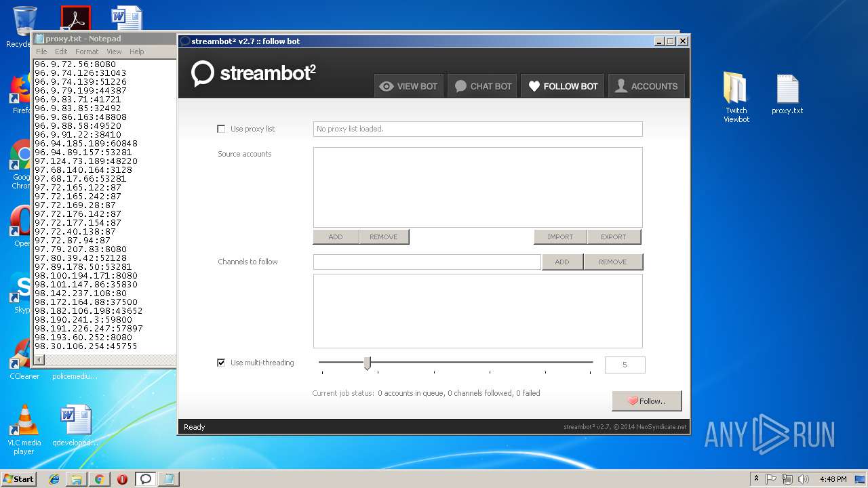Screen dimensions: 868x488
Task: Click the proxy list path field
Action: (x=477, y=129)
